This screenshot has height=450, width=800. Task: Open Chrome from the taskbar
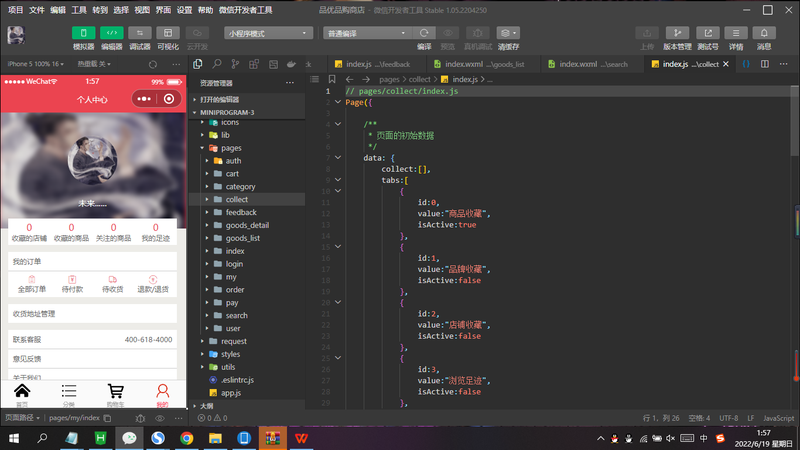pos(187,438)
